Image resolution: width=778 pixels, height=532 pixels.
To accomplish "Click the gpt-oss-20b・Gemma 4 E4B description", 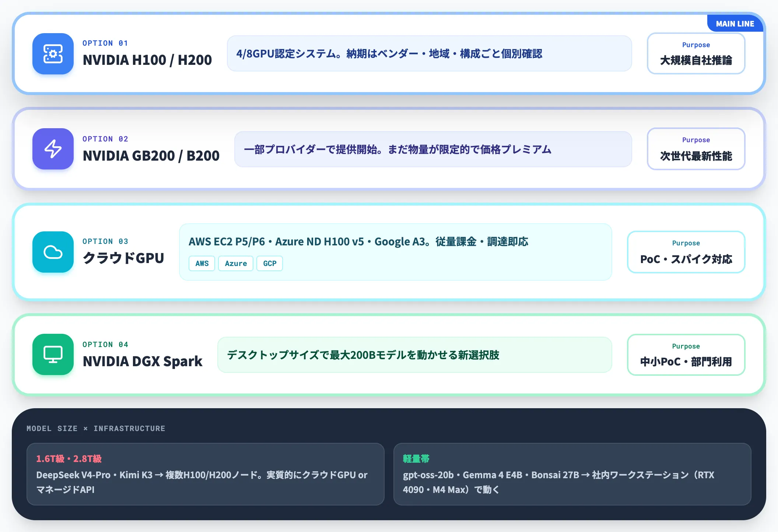I will (x=559, y=482).
